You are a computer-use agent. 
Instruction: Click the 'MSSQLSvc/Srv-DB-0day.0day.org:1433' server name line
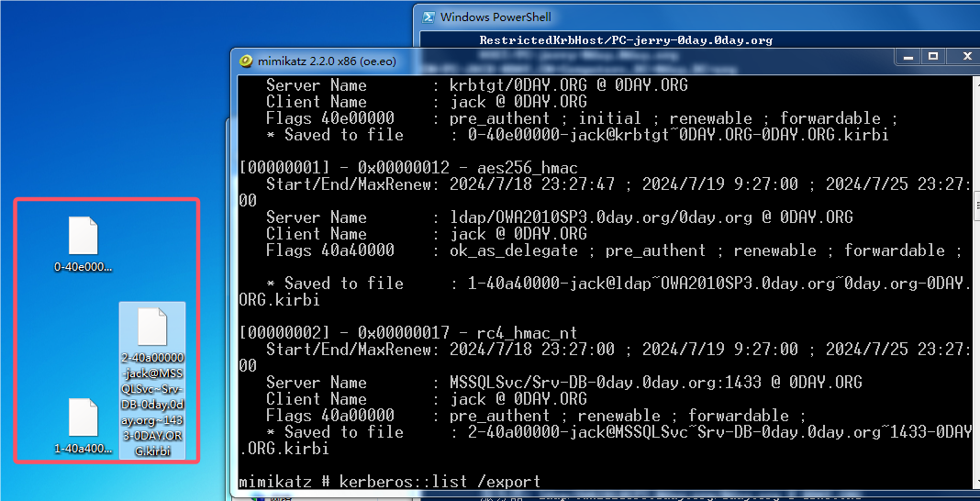(563, 383)
